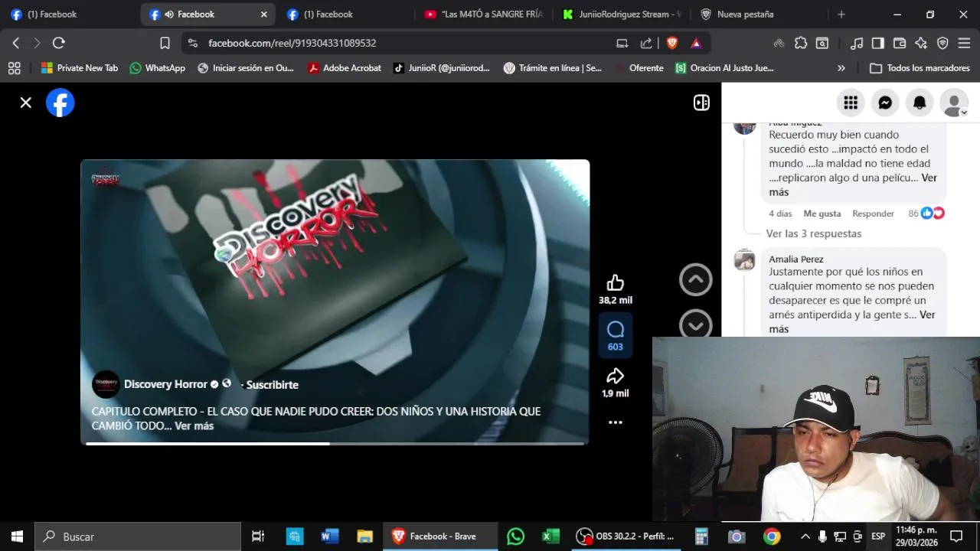
Task: Expand Amalia Perez comment's Ver más
Action: click(x=852, y=322)
